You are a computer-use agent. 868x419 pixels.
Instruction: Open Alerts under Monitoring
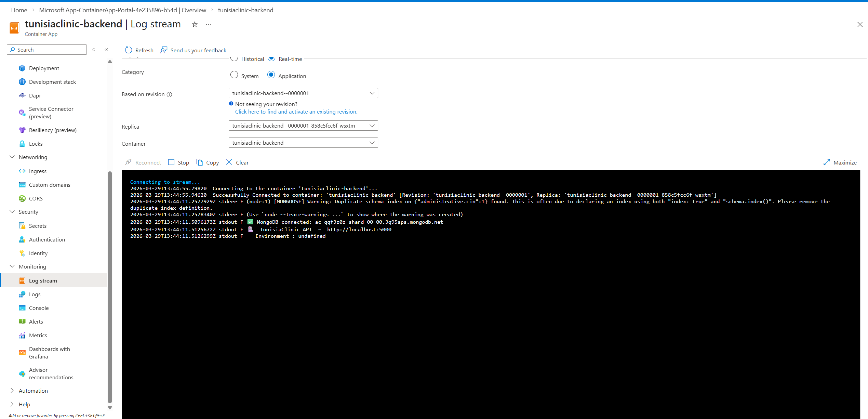coord(36,322)
